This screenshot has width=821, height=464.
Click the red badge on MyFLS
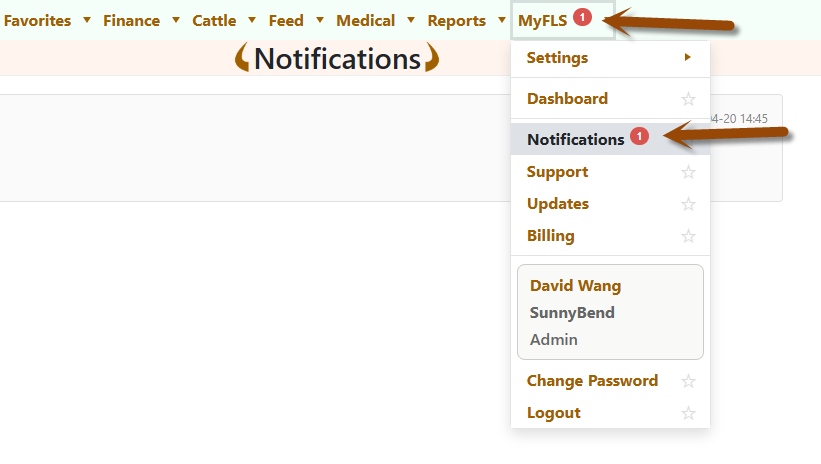click(582, 17)
